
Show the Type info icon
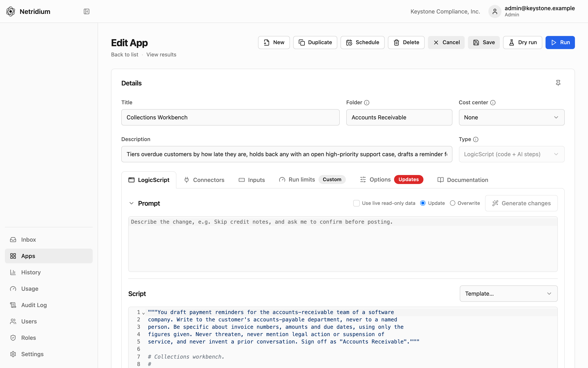pos(476,139)
